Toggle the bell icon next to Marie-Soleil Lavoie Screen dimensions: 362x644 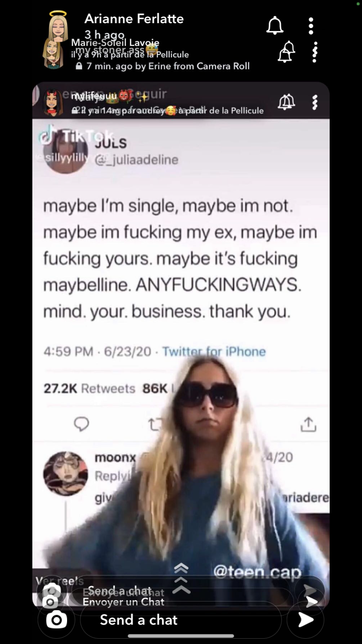pyautogui.click(x=286, y=52)
